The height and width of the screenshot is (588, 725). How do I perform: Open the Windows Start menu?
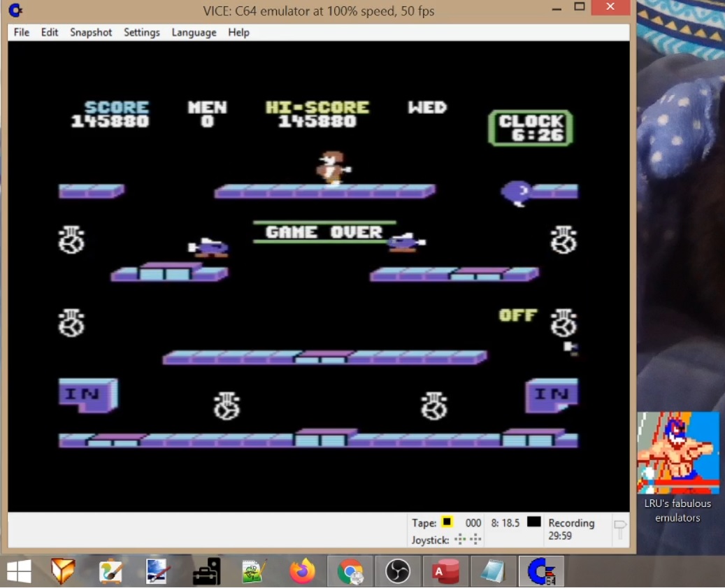point(19,572)
